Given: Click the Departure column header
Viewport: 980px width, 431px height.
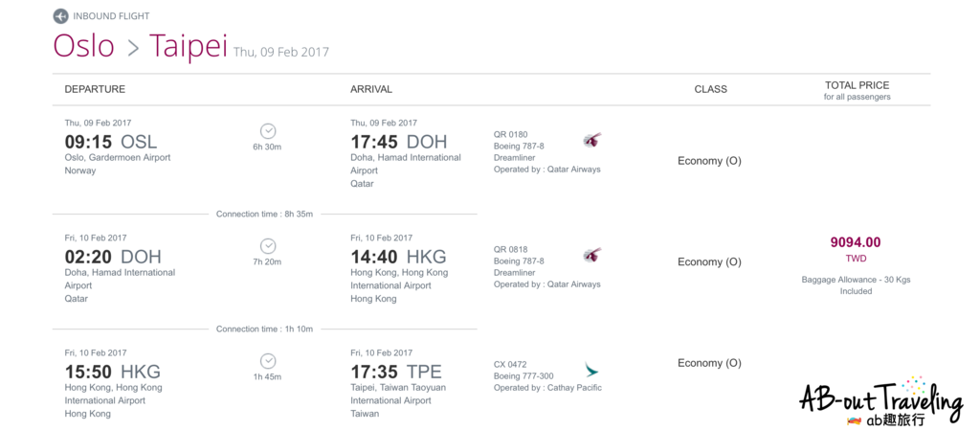Looking at the screenshot, I should click(x=95, y=89).
